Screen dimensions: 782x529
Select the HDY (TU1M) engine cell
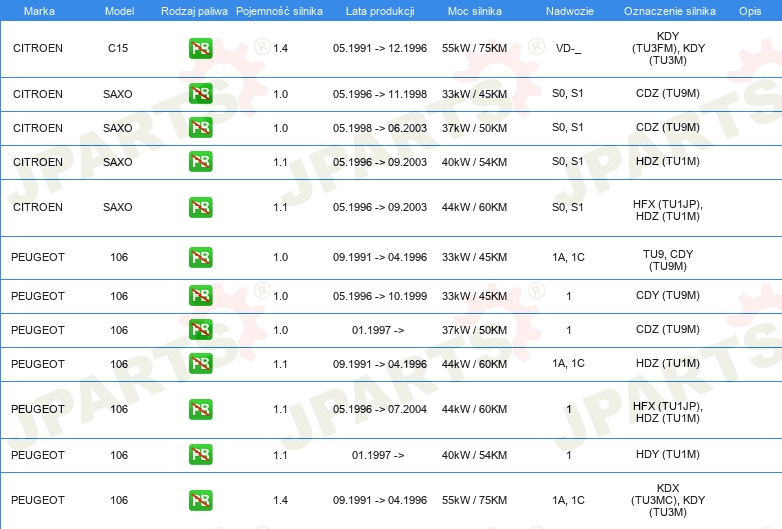(668, 454)
